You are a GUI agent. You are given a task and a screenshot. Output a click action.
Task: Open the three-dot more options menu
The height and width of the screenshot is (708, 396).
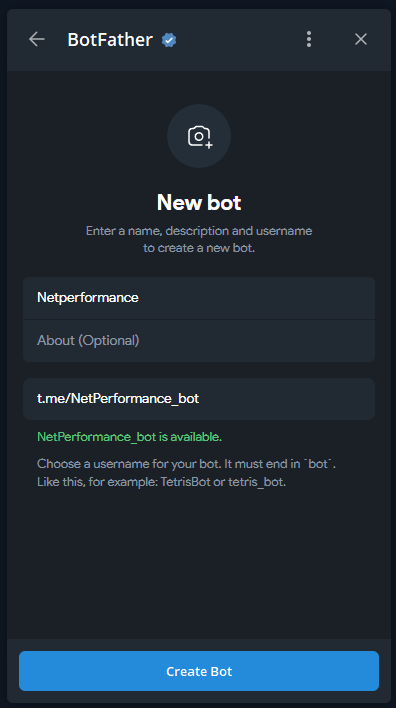tap(309, 39)
